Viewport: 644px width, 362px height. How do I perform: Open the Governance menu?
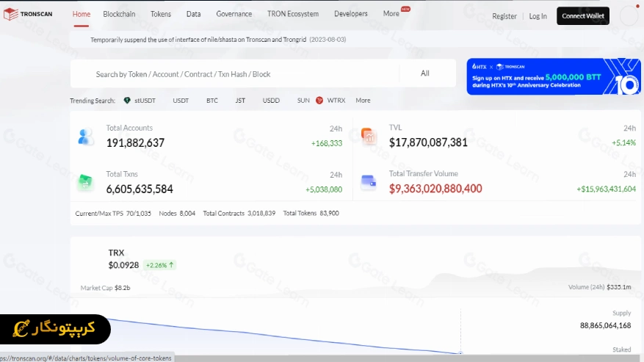pos(234,14)
